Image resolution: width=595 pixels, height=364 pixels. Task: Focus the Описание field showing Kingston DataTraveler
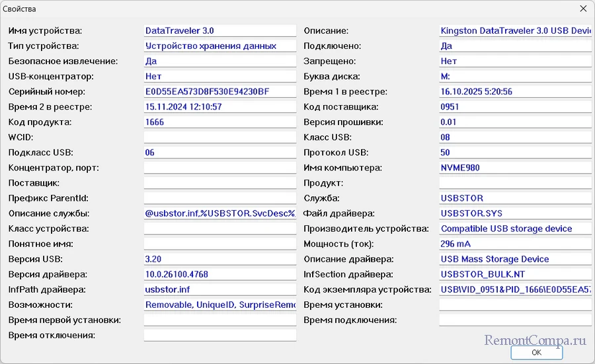(x=515, y=30)
